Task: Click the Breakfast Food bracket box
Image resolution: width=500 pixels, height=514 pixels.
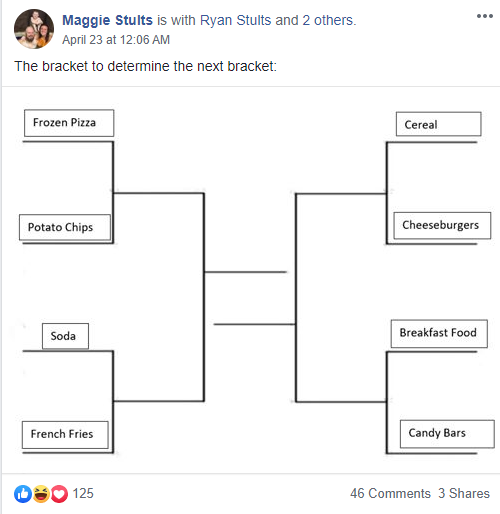Action: (439, 334)
